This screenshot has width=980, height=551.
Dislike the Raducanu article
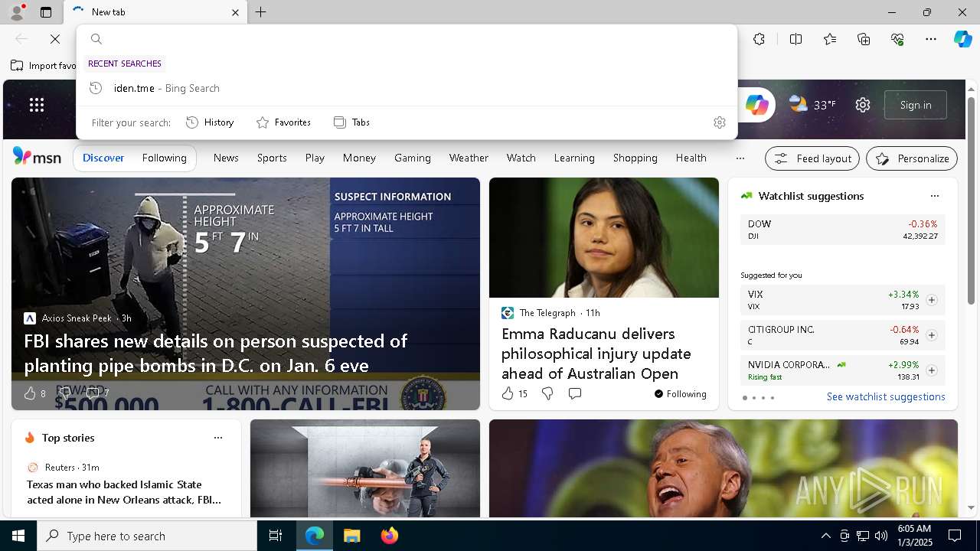coord(547,393)
